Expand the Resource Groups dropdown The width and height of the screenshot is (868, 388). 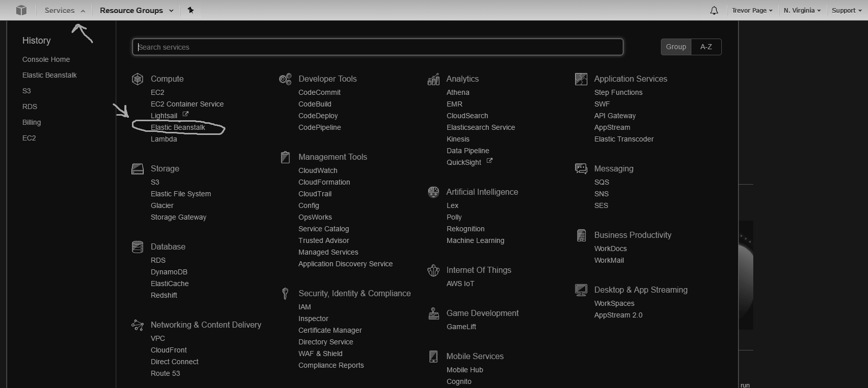[x=136, y=10]
